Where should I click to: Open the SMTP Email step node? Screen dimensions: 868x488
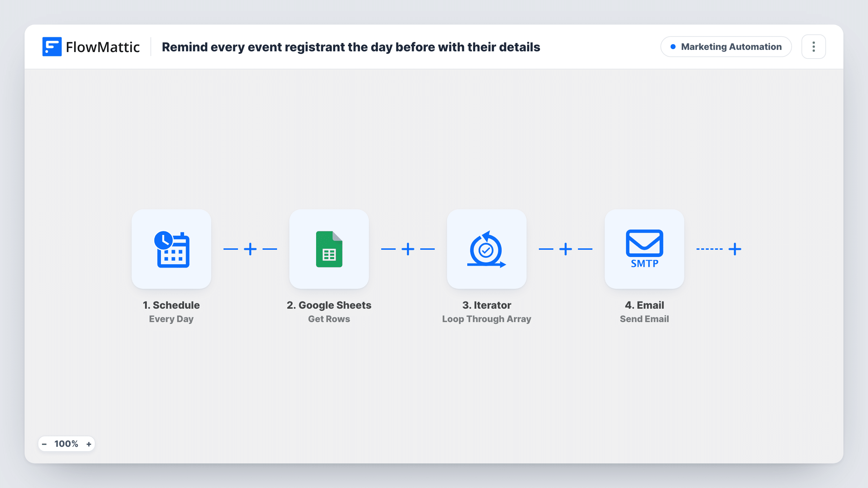tap(644, 249)
